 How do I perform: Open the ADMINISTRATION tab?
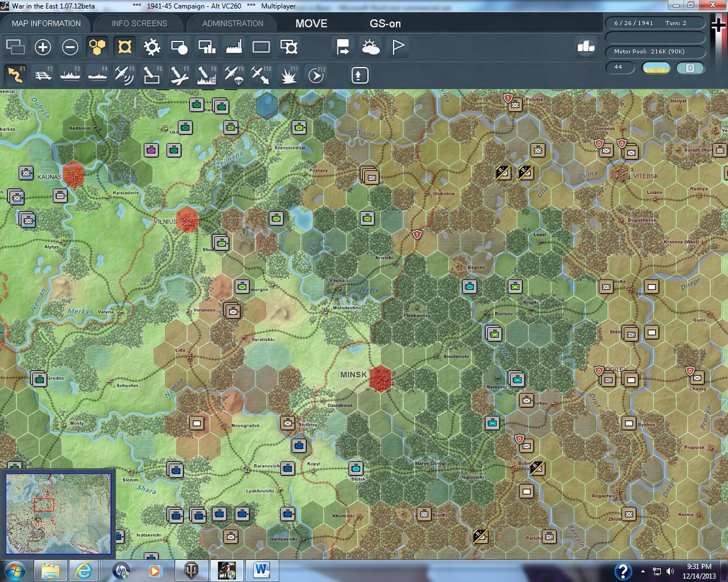coord(233,23)
